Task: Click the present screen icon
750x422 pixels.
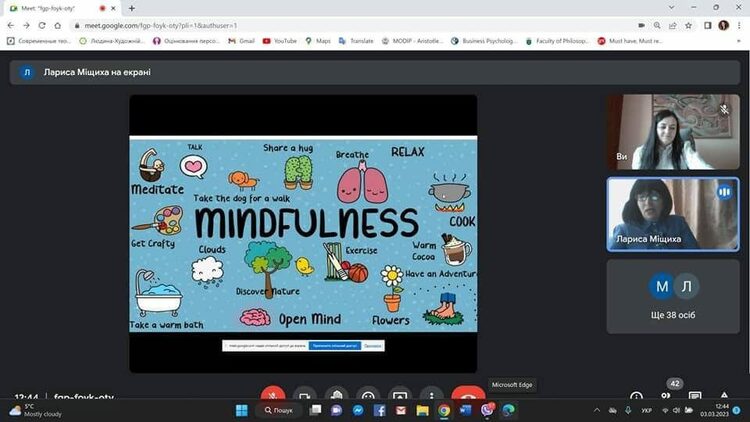Action: click(x=400, y=396)
